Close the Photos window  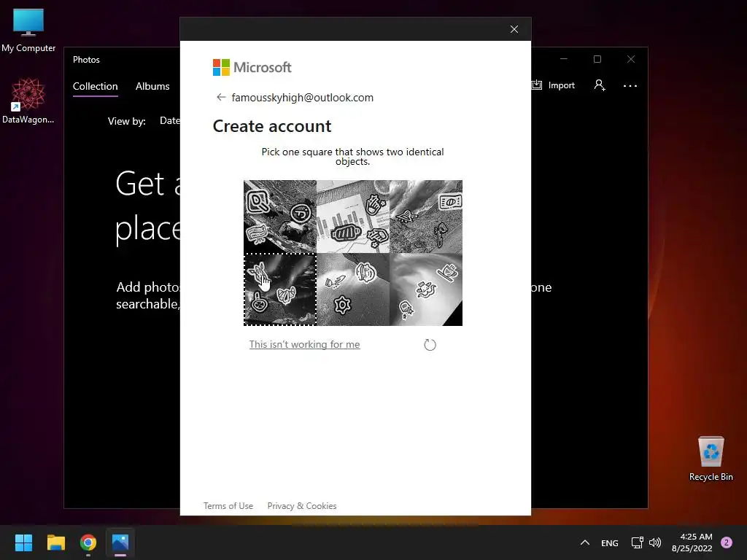631,59
